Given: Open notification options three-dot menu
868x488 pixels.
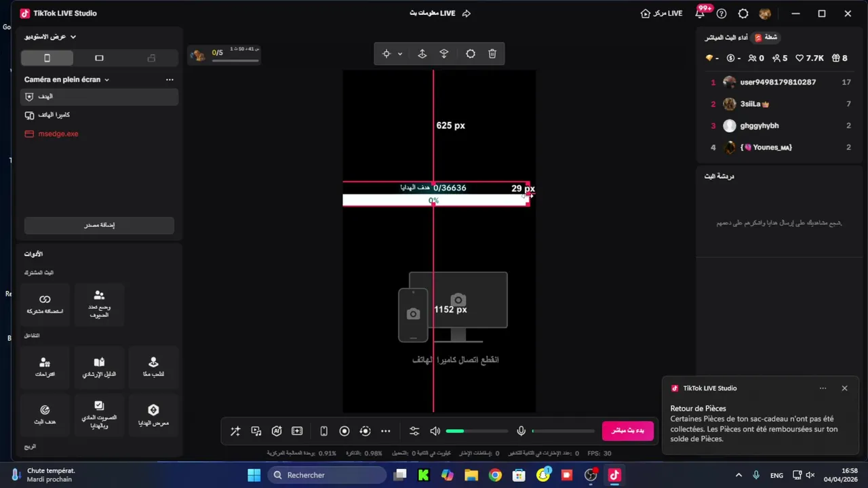Looking at the screenshot, I should (x=823, y=388).
